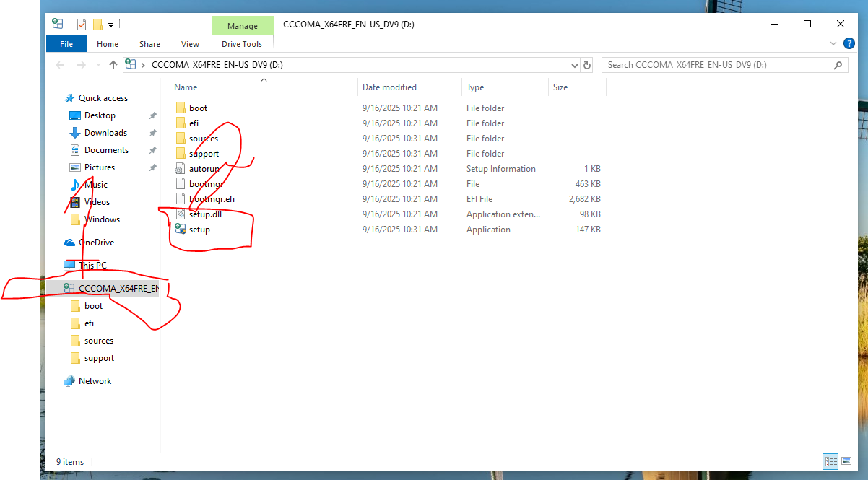
Task: Select the bootmgr.efi file
Action: coord(211,199)
